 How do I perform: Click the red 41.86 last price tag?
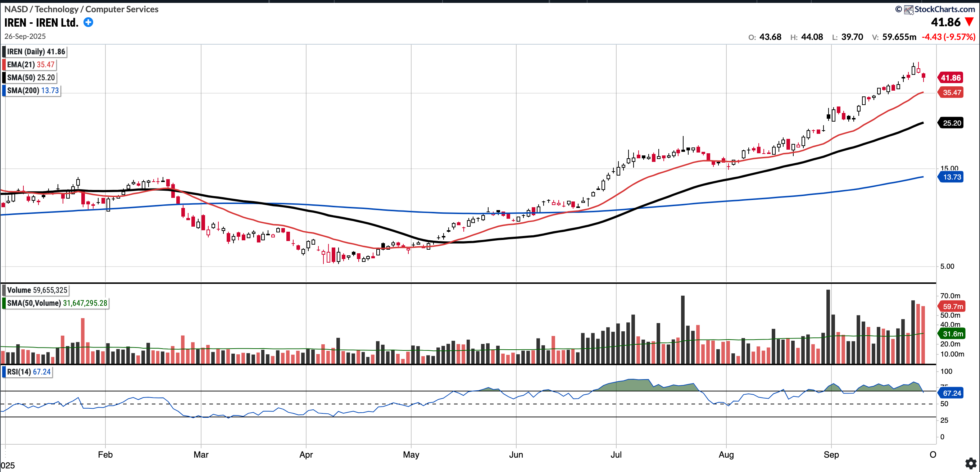click(950, 78)
